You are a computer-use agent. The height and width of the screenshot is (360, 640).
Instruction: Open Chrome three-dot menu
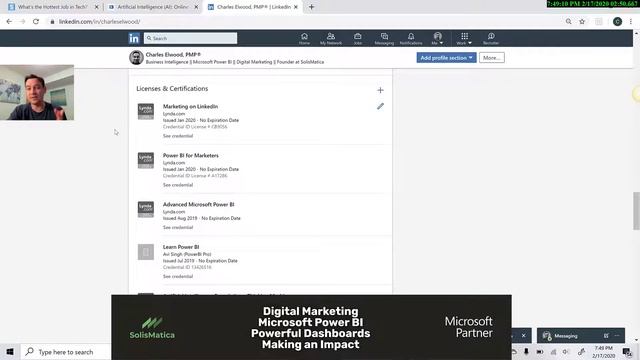tap(631, 22)
